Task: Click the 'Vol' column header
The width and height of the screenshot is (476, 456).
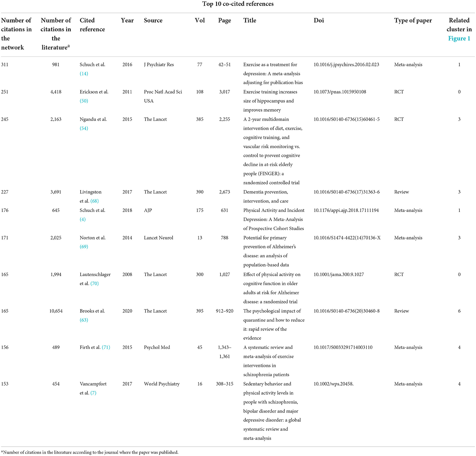Action: [x=200, y=20]
